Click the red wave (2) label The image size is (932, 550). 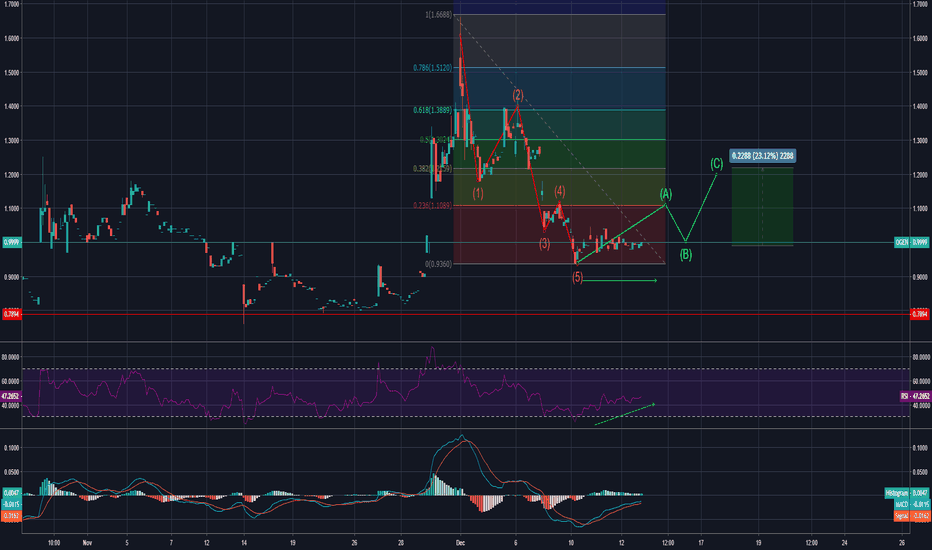[518, 95]
